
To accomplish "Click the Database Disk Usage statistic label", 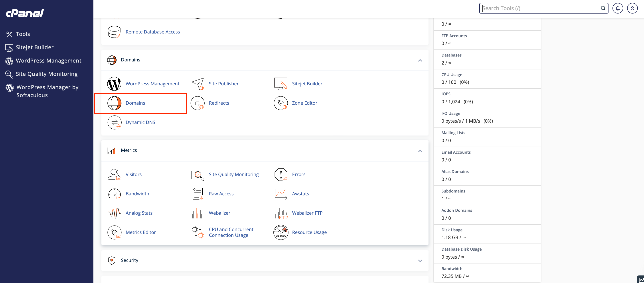I will pyautogui.click(x=461, y=249).
